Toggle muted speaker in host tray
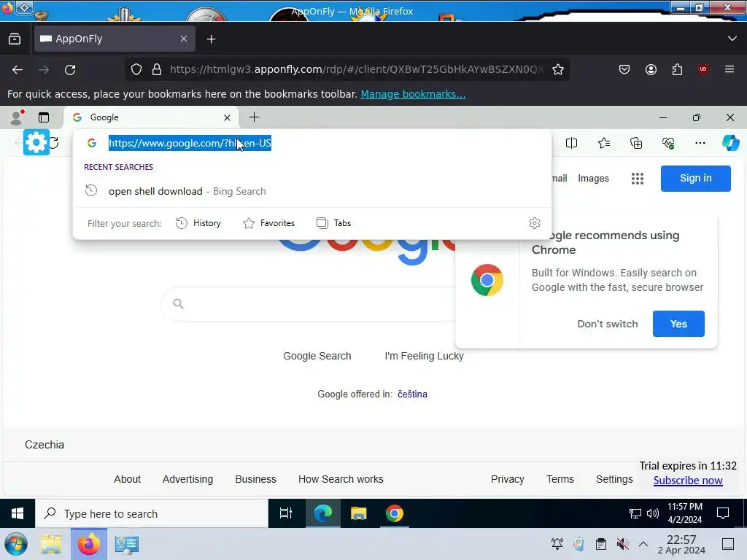 point(622,544)
